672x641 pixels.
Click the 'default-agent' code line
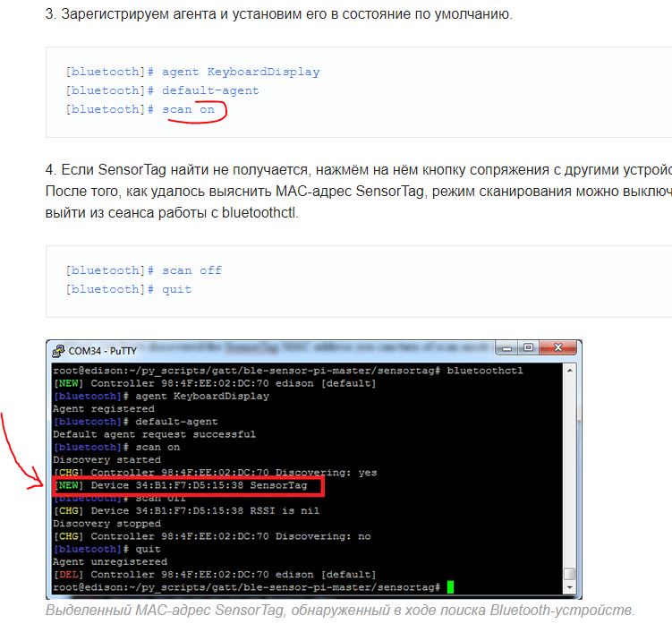coord(163,90)
